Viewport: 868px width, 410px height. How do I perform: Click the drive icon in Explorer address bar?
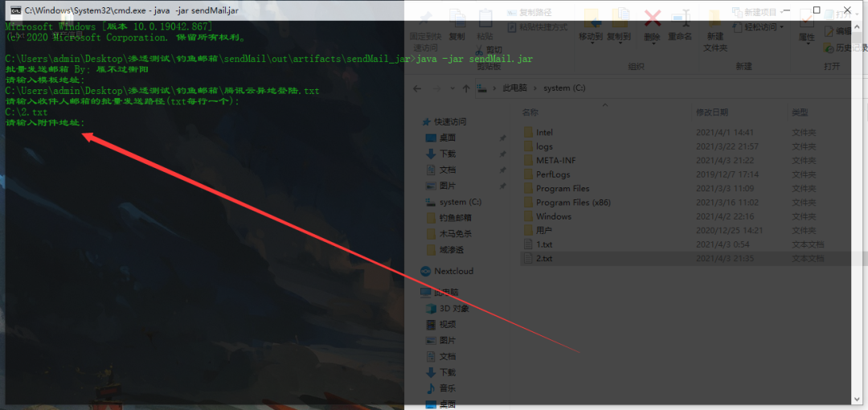(483, 88)
